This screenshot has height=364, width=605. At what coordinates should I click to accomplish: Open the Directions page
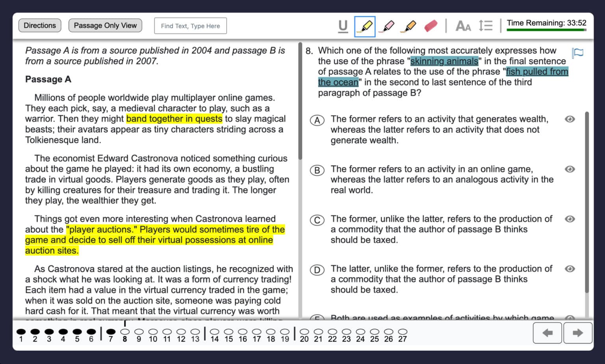point(40,26)
